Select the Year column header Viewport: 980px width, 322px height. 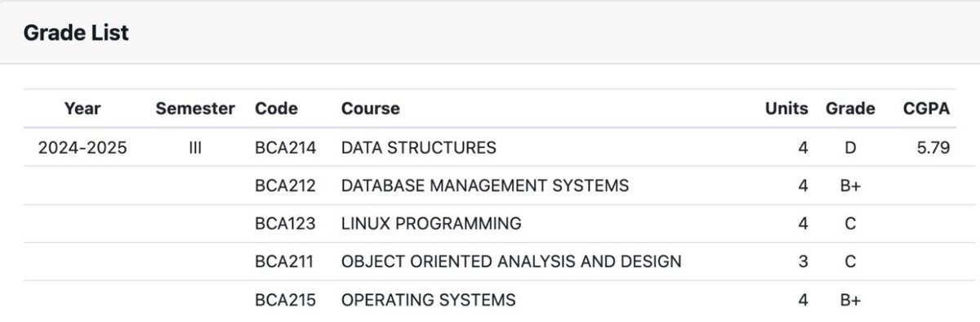coord(82,108)
